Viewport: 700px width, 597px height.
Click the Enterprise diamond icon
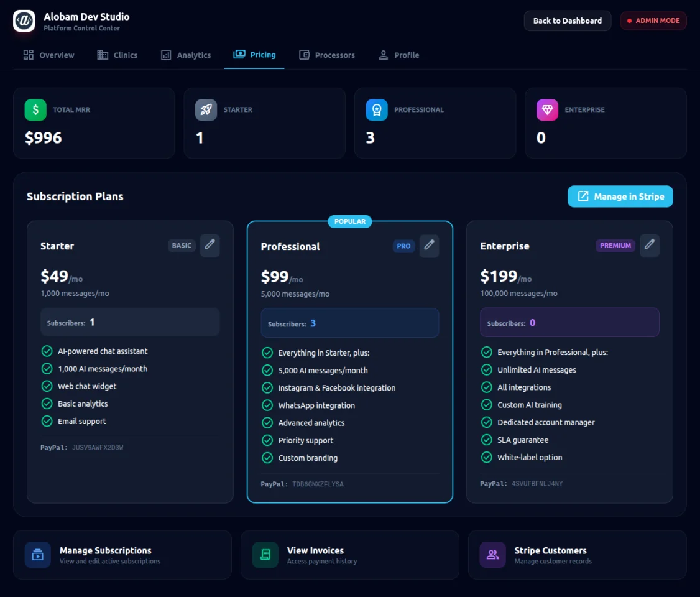(x=547, y=110)
